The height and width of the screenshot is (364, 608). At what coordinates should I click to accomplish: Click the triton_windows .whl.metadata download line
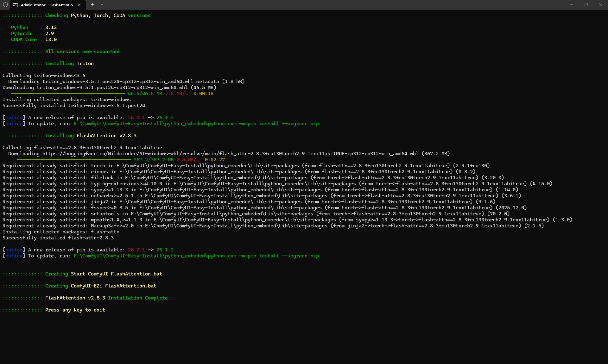tap(126, 82)
